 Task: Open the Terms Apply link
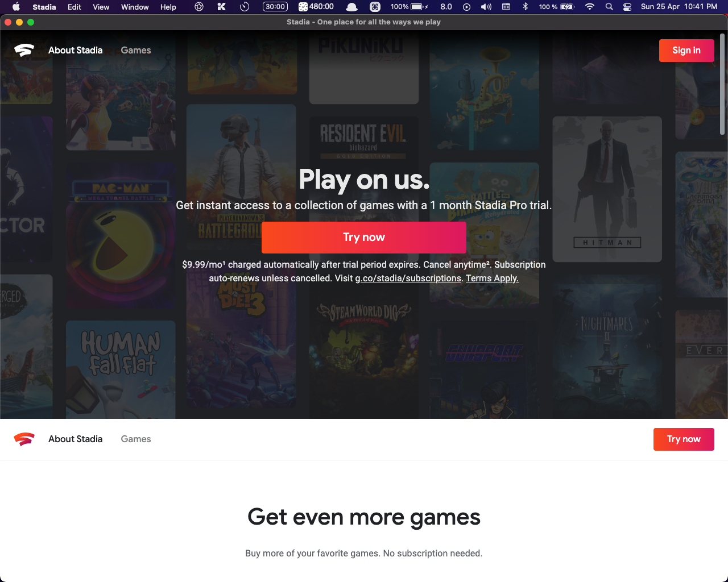click(491, 278)
